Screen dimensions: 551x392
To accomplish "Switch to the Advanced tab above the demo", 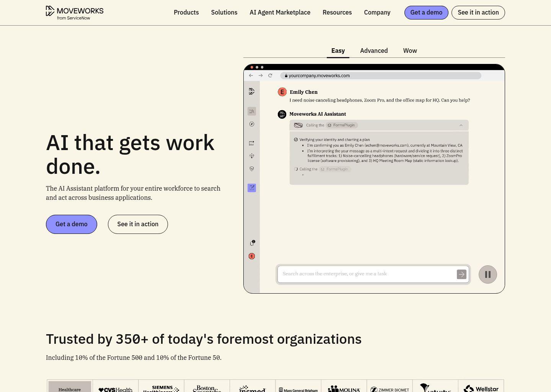I will (x=374, y=51).
